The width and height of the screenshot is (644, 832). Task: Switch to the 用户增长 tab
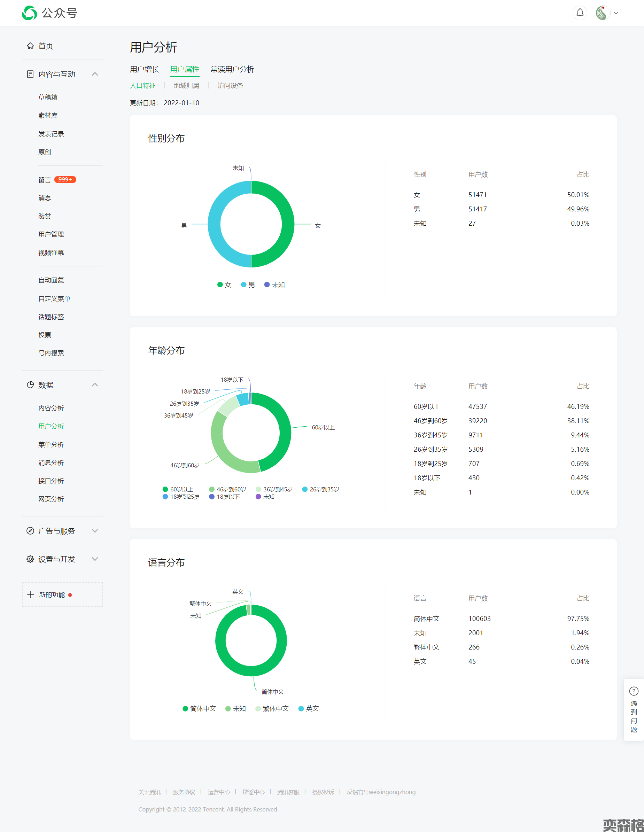click(145, 69)
